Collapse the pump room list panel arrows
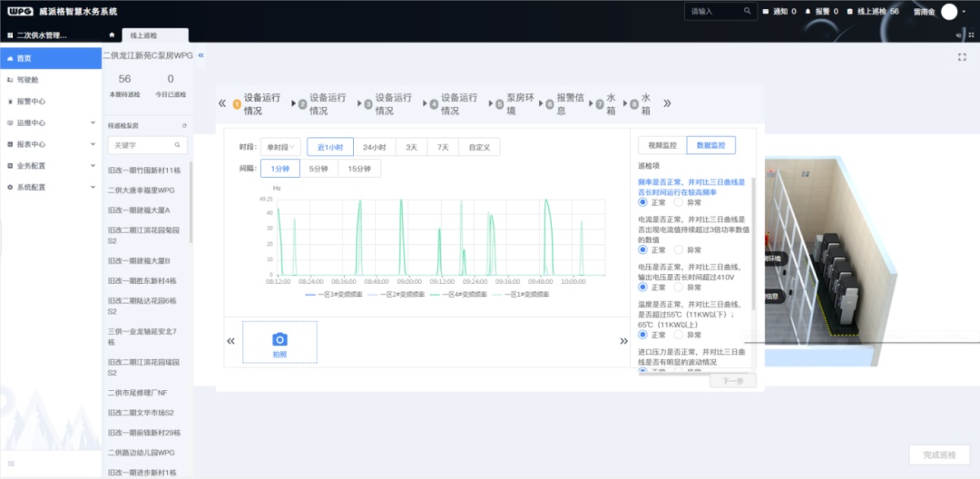This screenshot has width=980, height=479. tap(201, 55)
